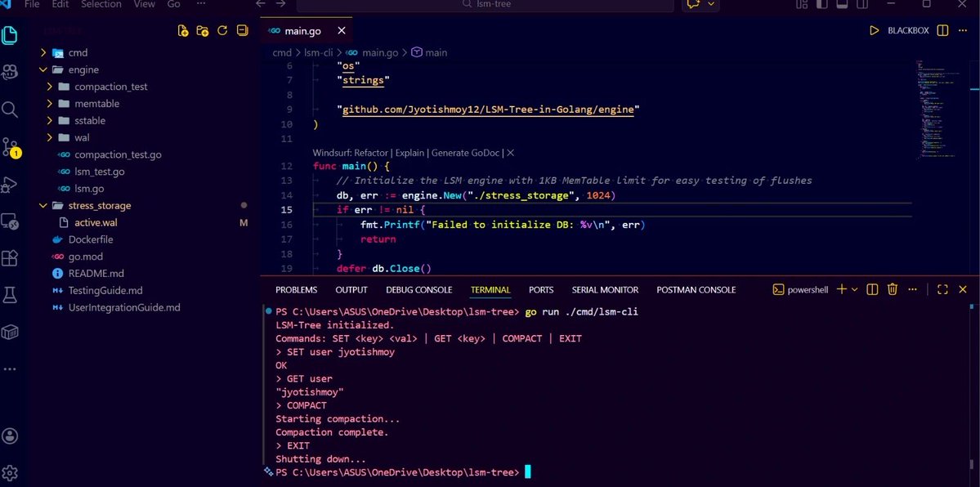Click the Generate GoDoc code lens
Image resolution: width=980 pixels, height=487 pixels.
pyautogui.click(x=466, y=153)
